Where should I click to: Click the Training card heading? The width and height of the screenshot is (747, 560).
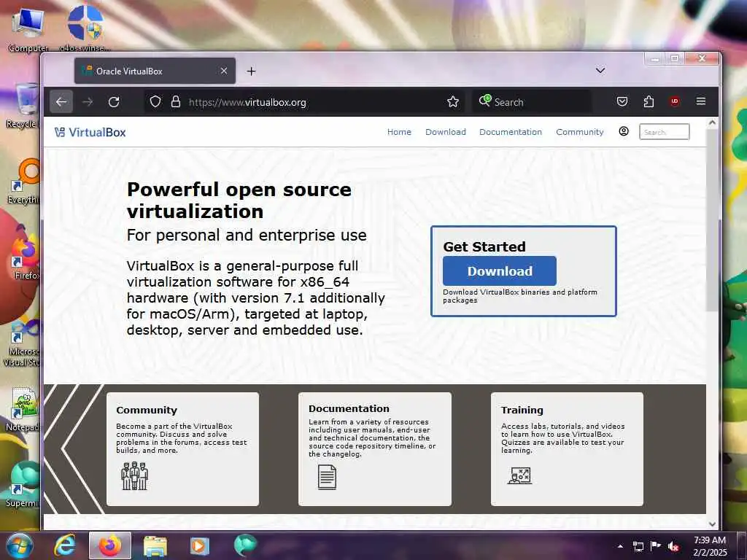[522, 410]
